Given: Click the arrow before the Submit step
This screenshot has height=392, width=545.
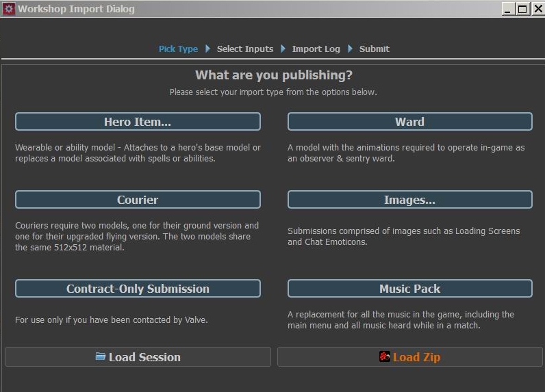Looking at the screenshot, I should point(350,49).
